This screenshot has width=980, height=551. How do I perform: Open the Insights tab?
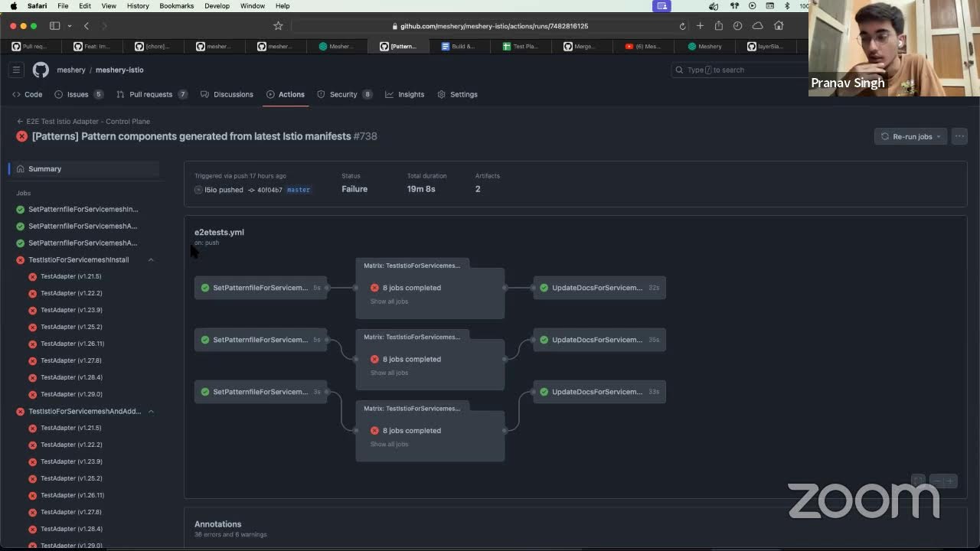click(x=404, y=94)
